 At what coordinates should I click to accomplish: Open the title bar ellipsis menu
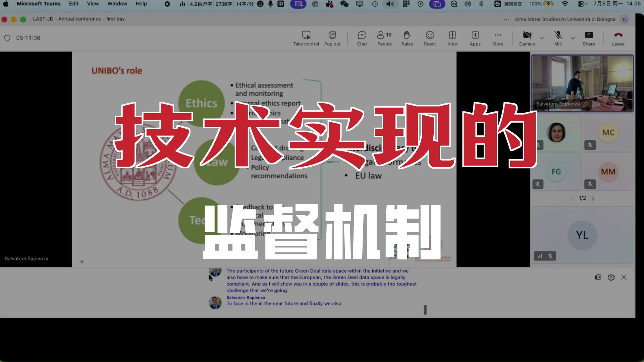point(506,19)
